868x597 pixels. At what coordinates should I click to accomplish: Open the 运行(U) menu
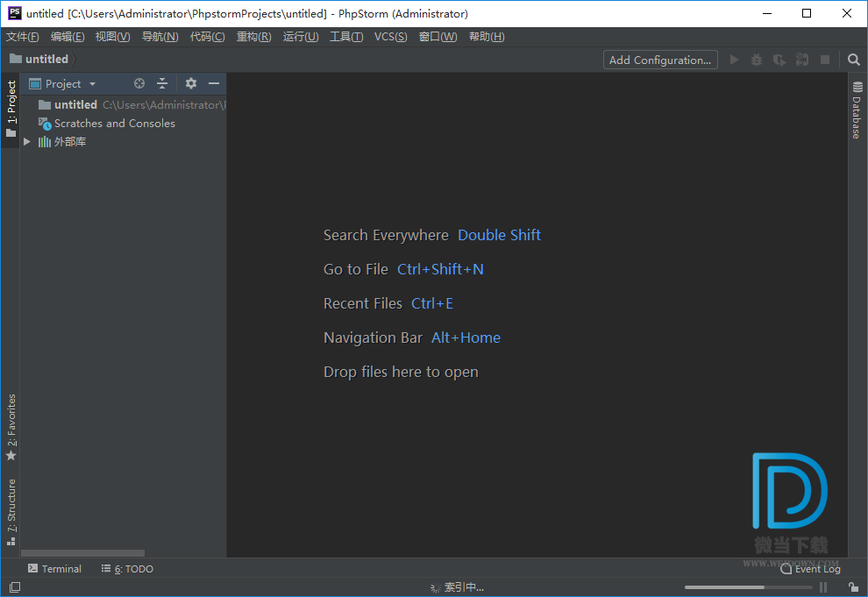tap(301, 37)
